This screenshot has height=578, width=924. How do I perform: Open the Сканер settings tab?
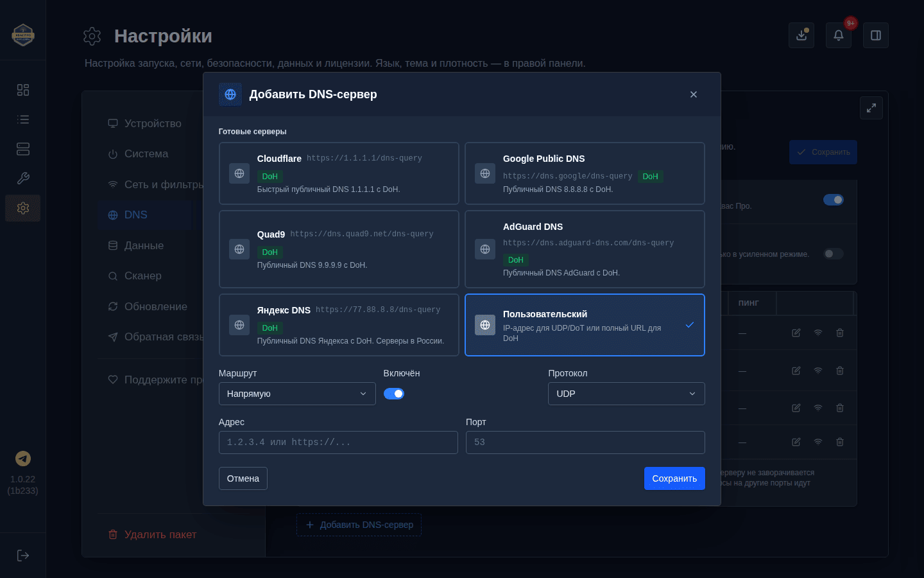point(144,276)
